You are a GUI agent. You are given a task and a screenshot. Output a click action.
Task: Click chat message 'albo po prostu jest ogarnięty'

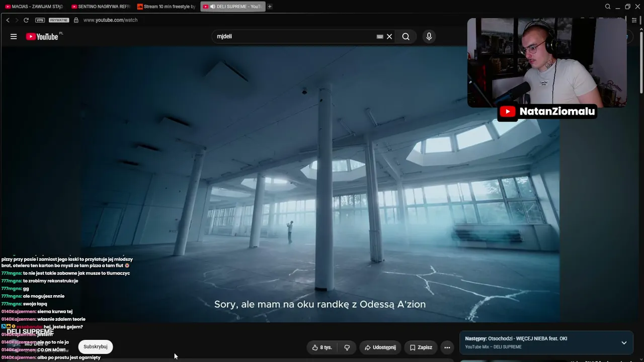pos(69,357)
